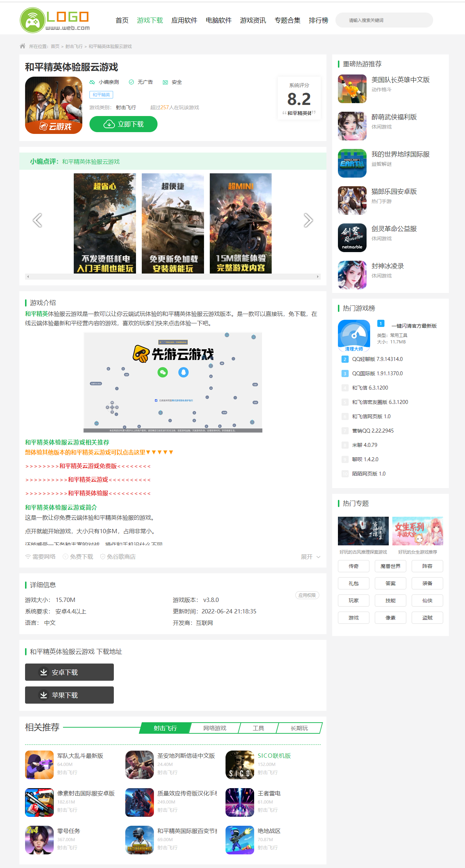The image size is (465, 868).
Task: Click the 清理大师 app icon
Action: (x=354, y=336)
